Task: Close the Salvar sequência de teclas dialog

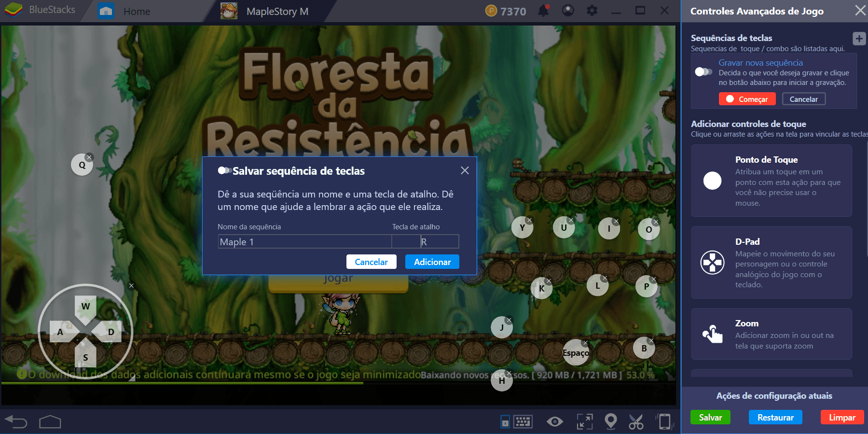Action: click(465, 170)
